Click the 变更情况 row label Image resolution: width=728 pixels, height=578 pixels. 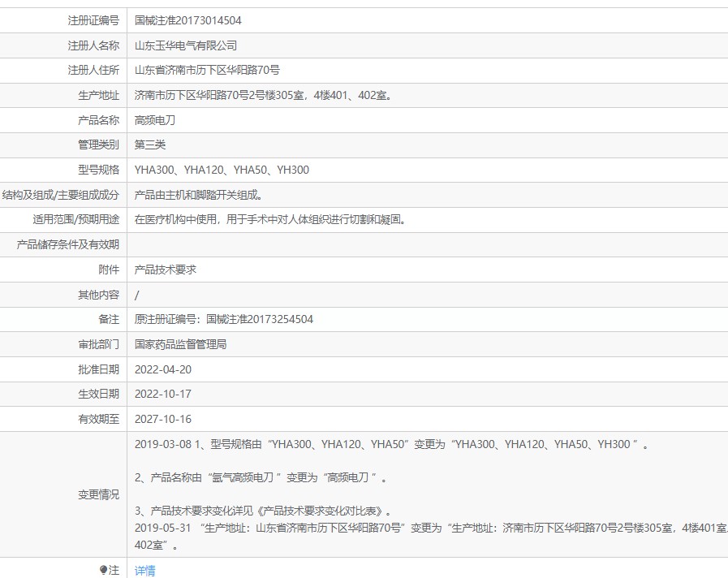[98, 494]
